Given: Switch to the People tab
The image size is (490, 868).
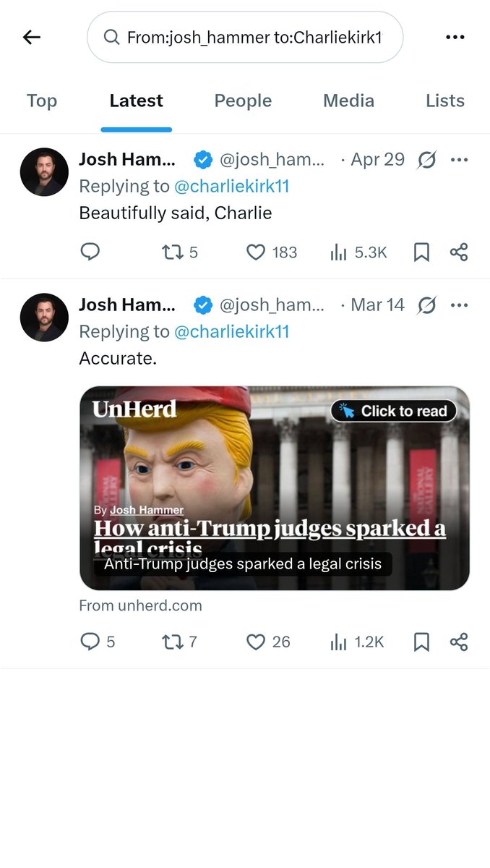Looking at the screenshot, I should [243, 101].
